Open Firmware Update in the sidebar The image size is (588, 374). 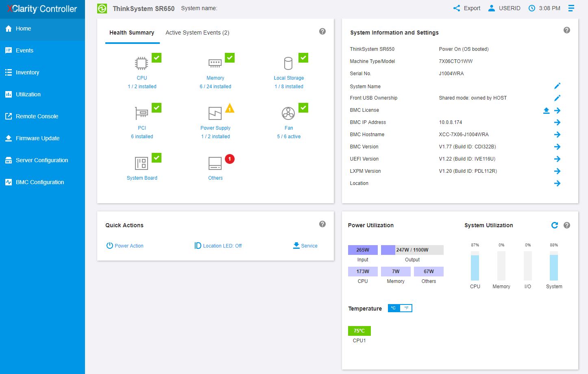pyautogui.click(x=37, y=138)
